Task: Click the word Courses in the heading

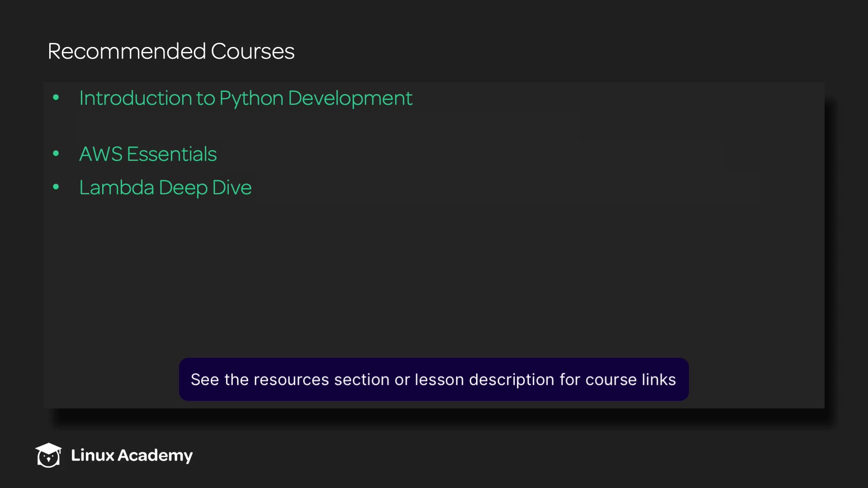Action: pyautogui.click(x=252, y=51)
